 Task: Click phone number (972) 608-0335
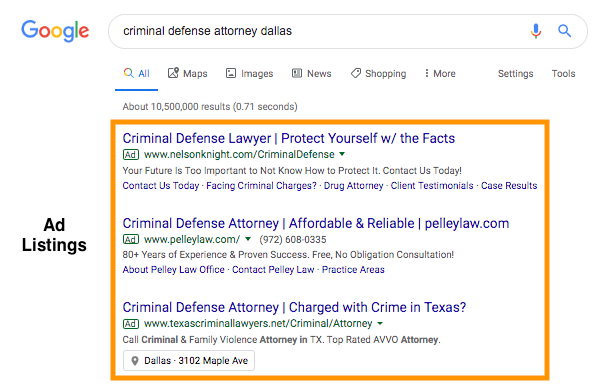point(293,239)
